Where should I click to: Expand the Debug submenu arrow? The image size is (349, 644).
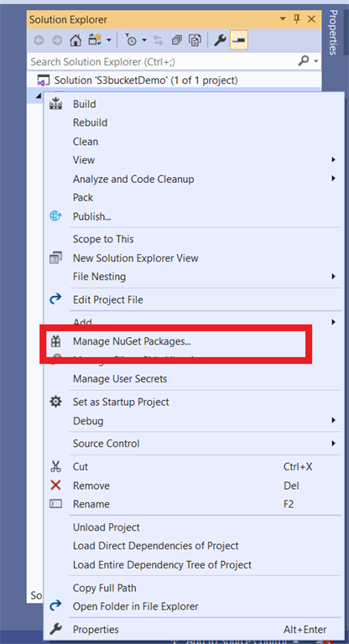pos(333,421)
